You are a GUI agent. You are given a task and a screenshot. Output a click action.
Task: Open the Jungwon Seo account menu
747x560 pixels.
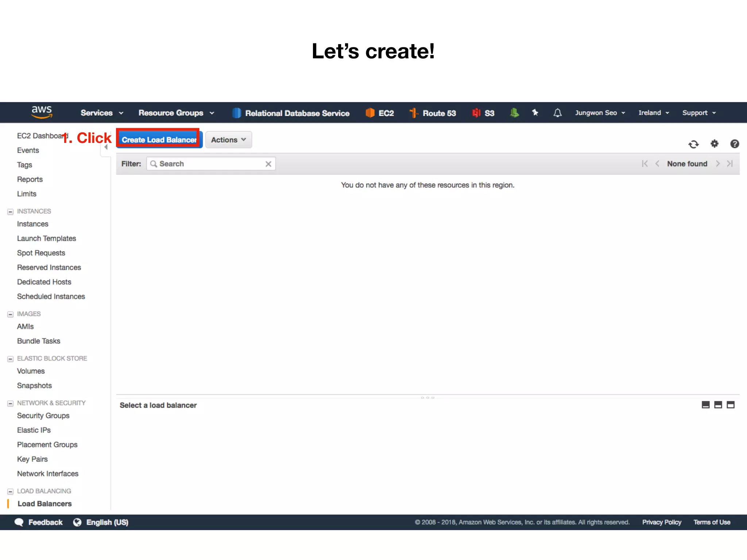600,113
